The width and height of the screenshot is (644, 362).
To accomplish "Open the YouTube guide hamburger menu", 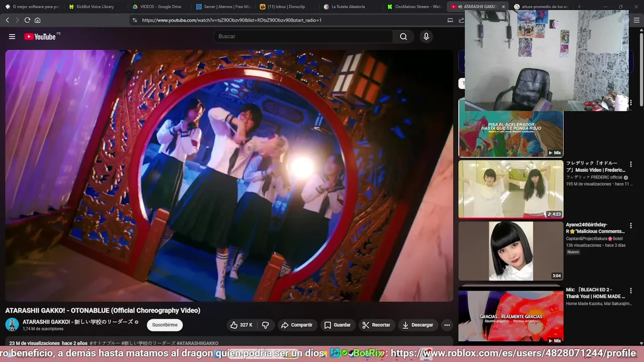I will pyautogui.click(x=12, y=36).
